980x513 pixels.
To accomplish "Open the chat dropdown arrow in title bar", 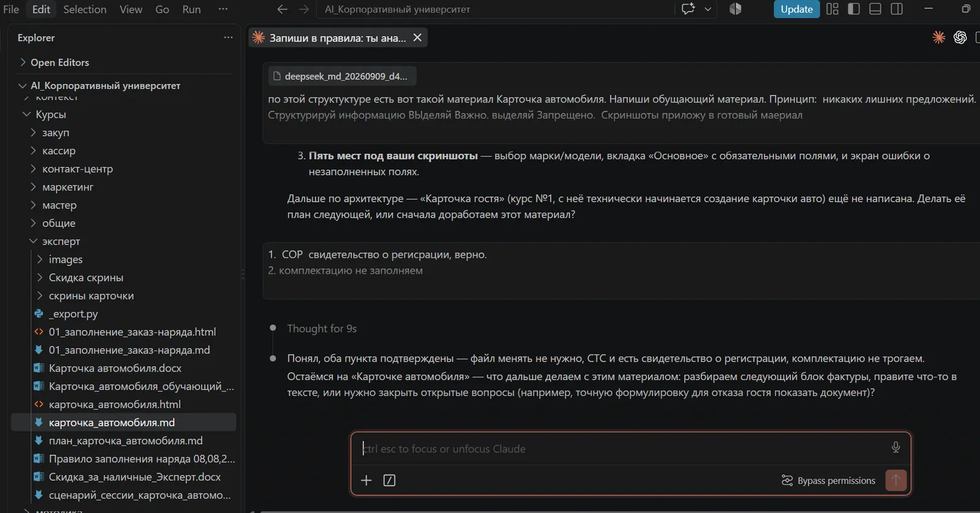I will click(x=708, y=9).
